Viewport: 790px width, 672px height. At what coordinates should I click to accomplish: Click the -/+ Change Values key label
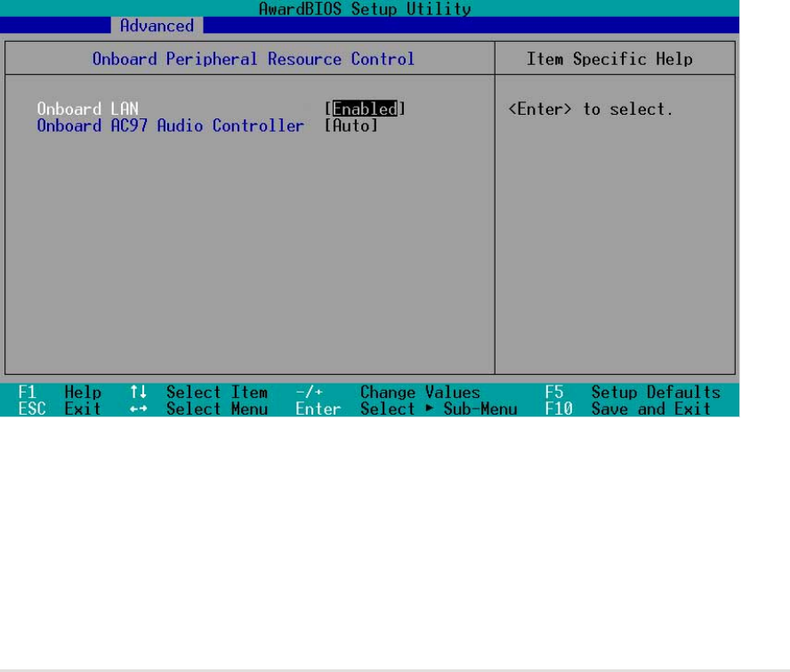309,392
